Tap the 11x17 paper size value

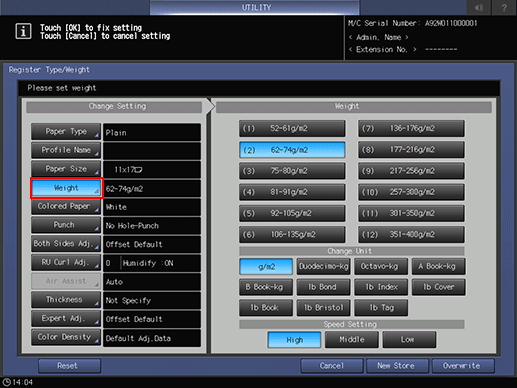152,170
